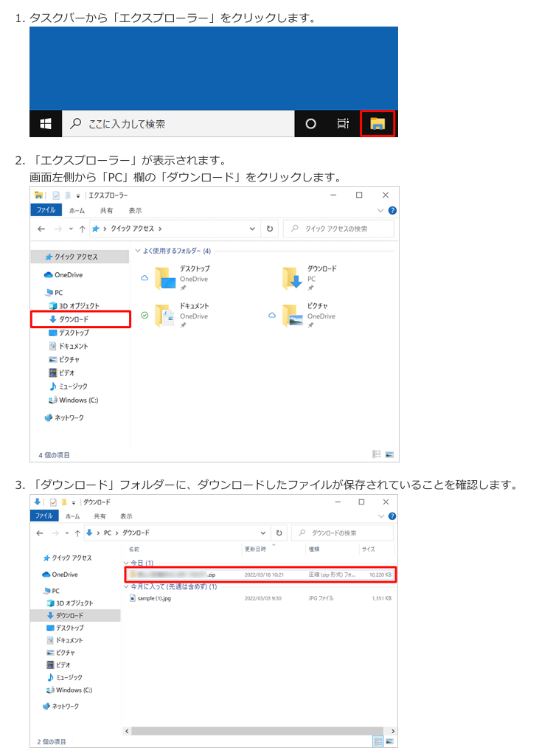Click the scroll-right arrow in the ダウンロード window

point(392,732)
